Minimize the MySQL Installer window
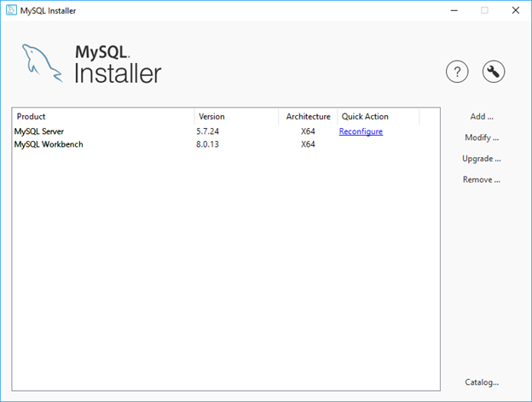Screen dimensions: 532x402 (454, 10)
